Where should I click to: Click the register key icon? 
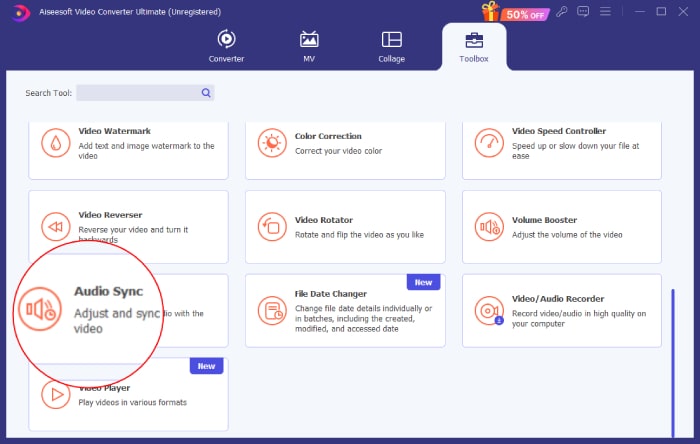pyautogui.click(x=562, y=12)
